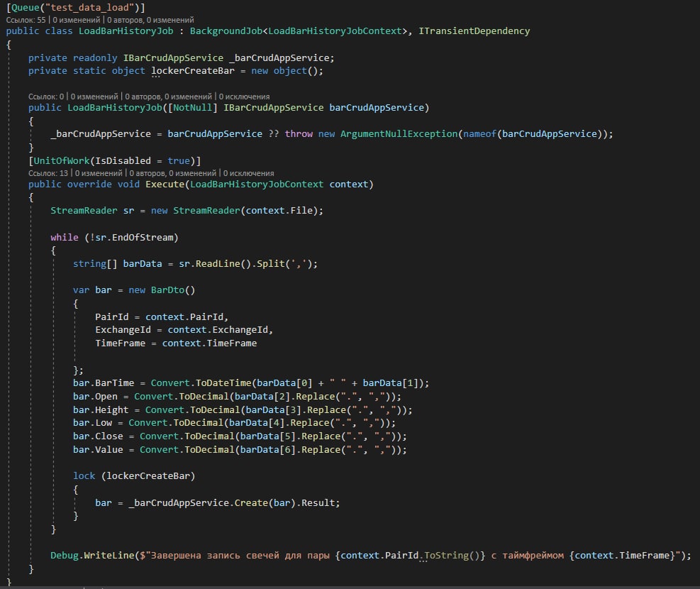This screenshot has height=589, width=700.
Task: Click the WriteLine method call
Action: coord(109,555)
